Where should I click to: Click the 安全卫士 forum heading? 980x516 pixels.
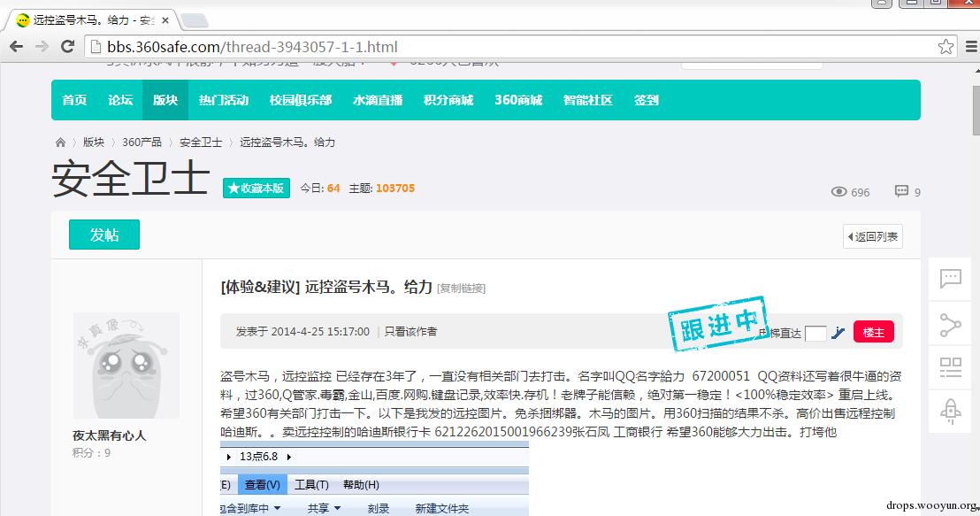pos(131,178)
